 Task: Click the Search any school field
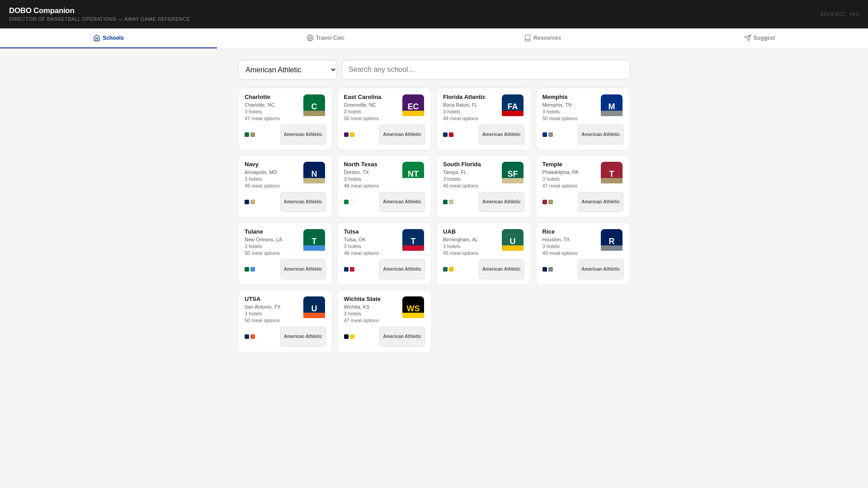[486, 70]
